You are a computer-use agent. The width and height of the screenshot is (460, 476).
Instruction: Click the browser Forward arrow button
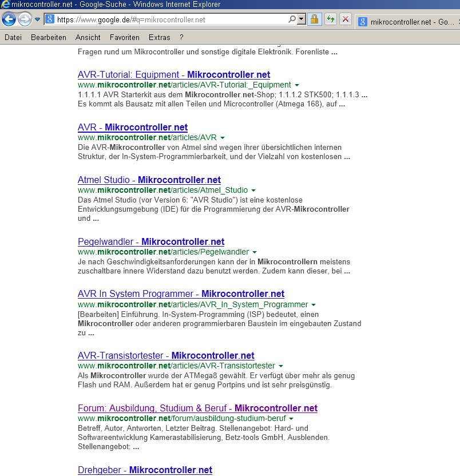25,19
